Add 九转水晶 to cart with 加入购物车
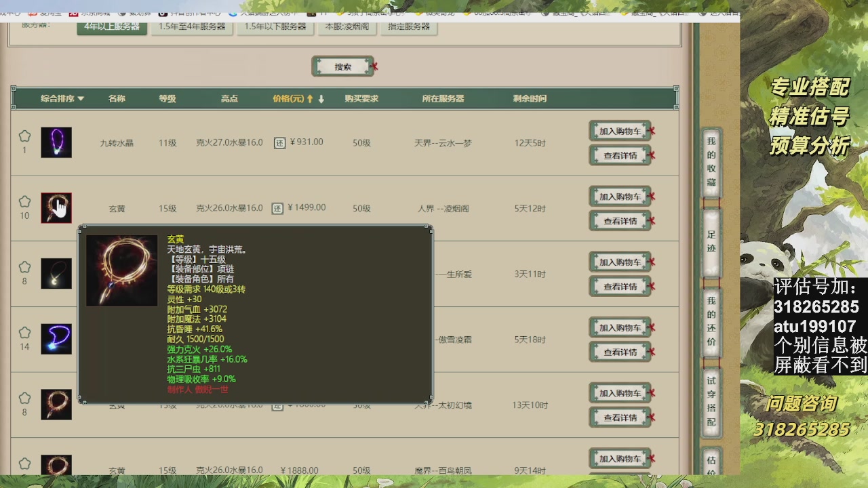Image resolution: width=868 pixels, height=488 pixels. tap(620, 131)
